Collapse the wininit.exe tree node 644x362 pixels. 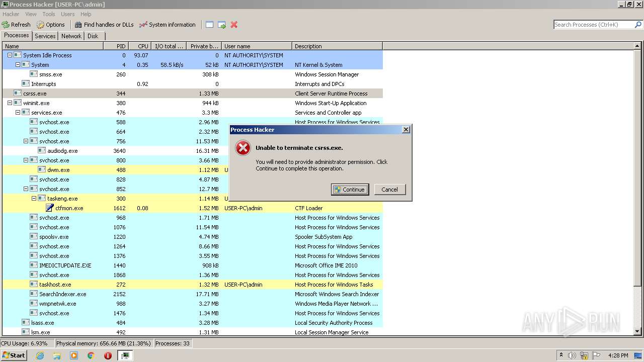pos(10,103)
